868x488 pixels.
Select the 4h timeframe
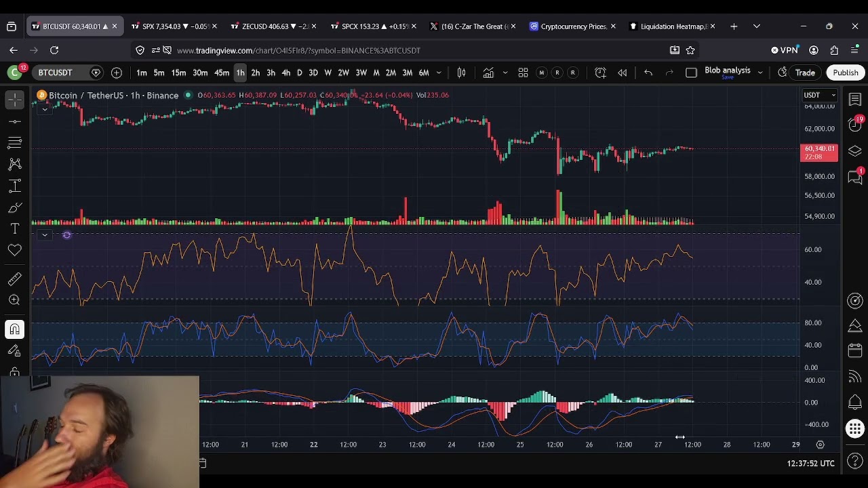click(286, 73)
